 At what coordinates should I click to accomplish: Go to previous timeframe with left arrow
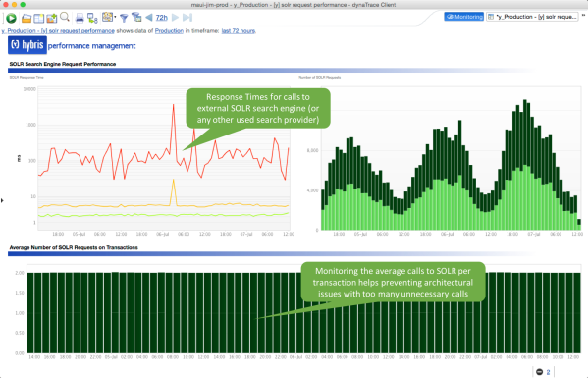149,18
